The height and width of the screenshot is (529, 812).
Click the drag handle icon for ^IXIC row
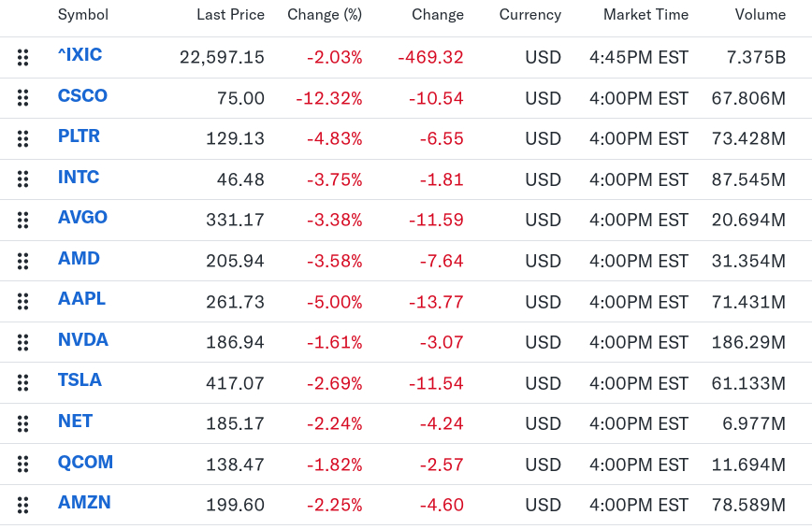coord(23,58)
